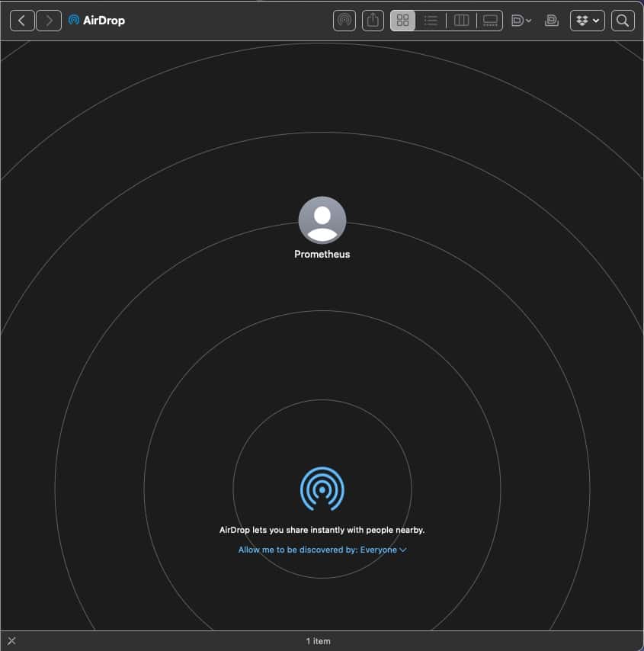The height and width of the screenshot is (651, 644).
Task: Select the Prometheus contact avatar
Action: coord(322,220)
